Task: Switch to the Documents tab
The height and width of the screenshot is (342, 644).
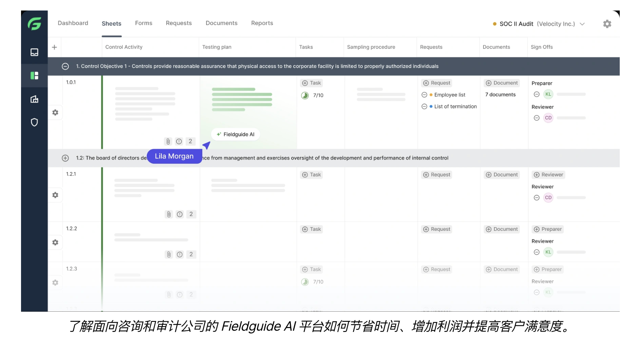Action: [x=222, y=23]
